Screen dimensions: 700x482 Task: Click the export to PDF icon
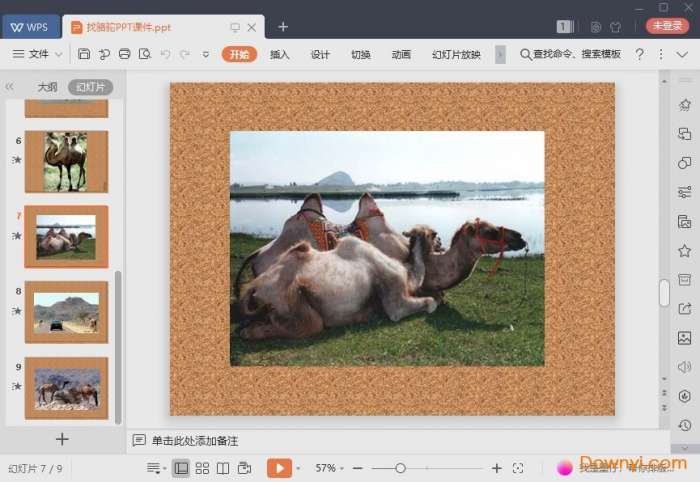pos(104,54)
